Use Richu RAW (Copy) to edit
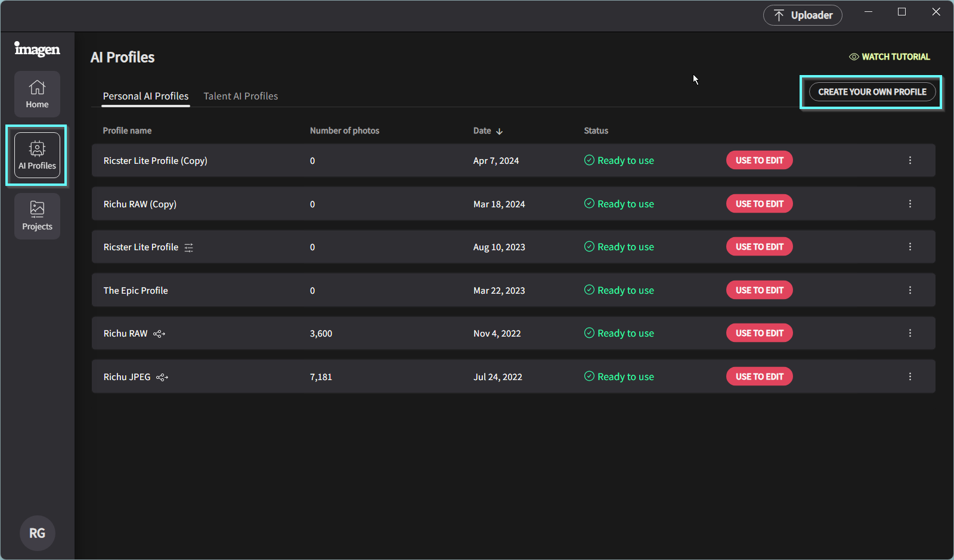The height and width of the screenshot is (560, 954). pyautogui.click(x=760, y=204)
